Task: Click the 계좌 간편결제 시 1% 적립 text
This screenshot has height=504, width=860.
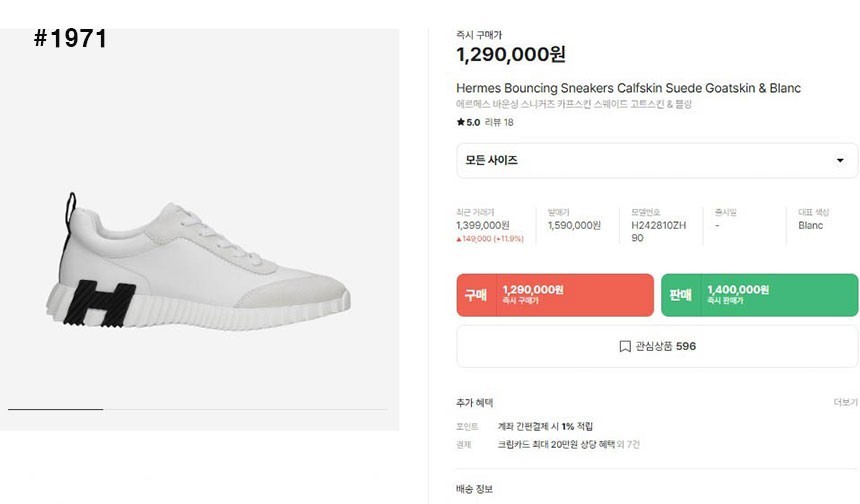Action: click(x=545, y=426)
